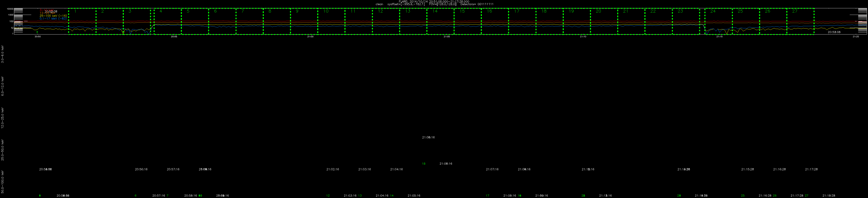Select interval 2 box in light curve
The width and height of the screenshot is (868, 198).
coord(110,21)
